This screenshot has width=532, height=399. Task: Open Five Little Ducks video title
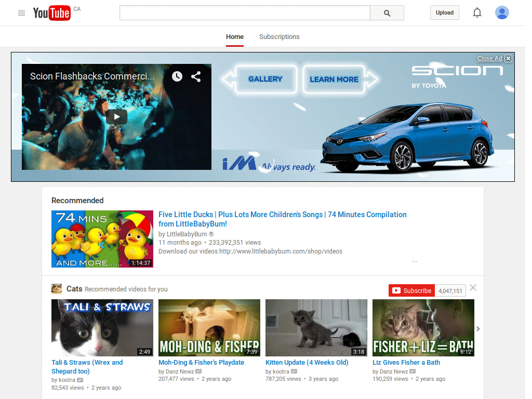[x=282, y=219]
